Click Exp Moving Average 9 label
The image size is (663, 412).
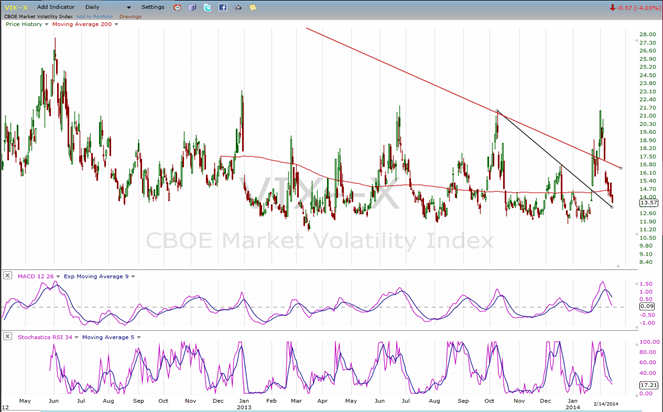96,277
